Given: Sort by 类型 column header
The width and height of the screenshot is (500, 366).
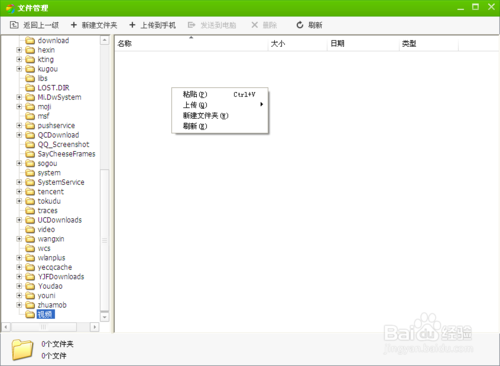Looking at the screenshot, I should point(429,44).
